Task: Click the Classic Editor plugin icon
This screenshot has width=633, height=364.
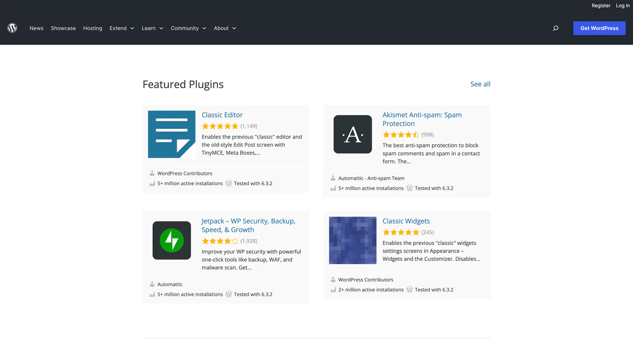Action: [x=172, y=134]
